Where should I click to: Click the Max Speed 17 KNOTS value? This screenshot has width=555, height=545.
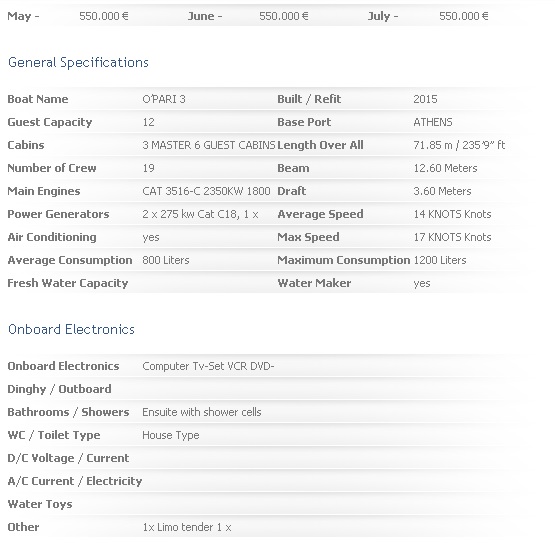click(452, 237)
